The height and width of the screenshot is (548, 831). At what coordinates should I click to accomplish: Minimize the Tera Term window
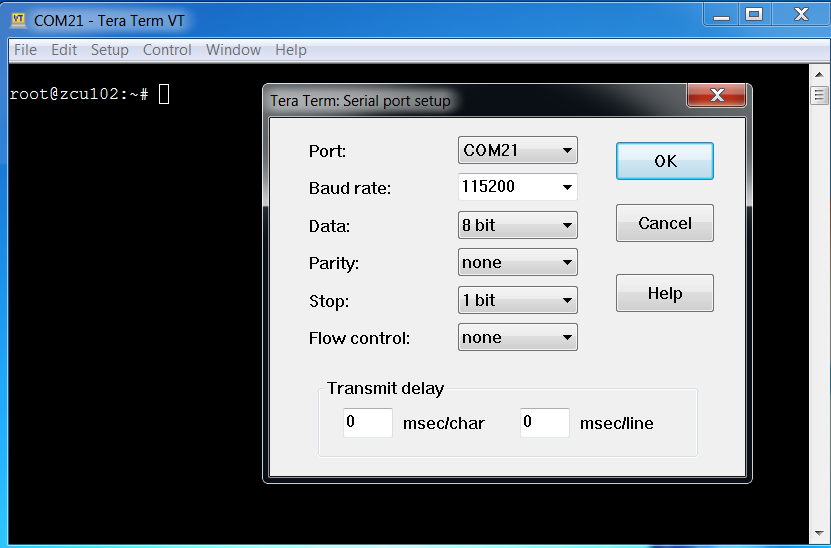[721, 15]
